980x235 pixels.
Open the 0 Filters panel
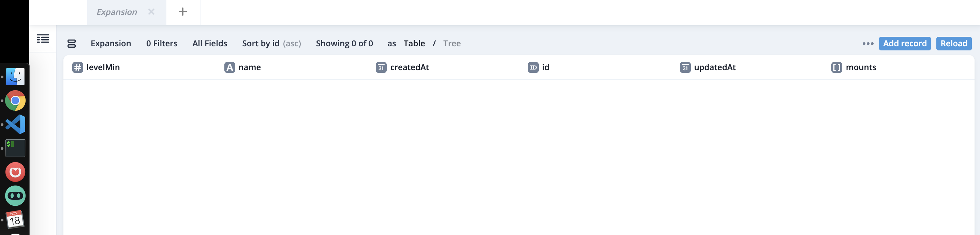[x=162, y=43]
